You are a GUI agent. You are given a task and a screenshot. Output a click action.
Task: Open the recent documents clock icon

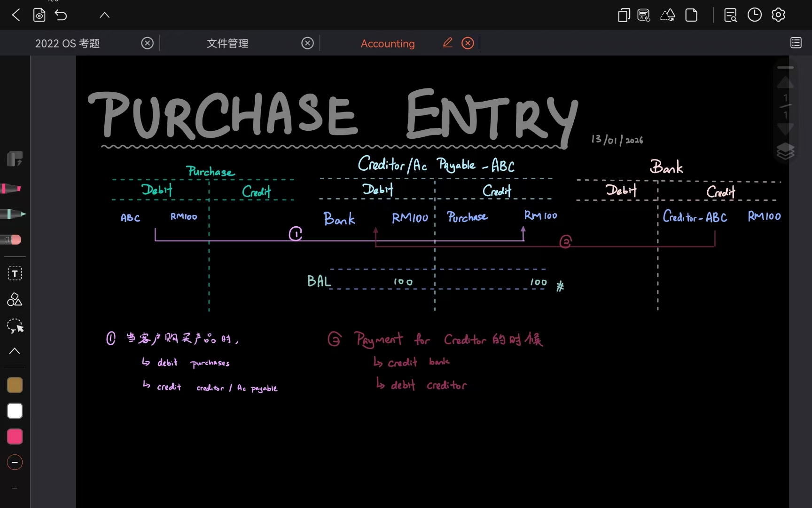point(754,15)
